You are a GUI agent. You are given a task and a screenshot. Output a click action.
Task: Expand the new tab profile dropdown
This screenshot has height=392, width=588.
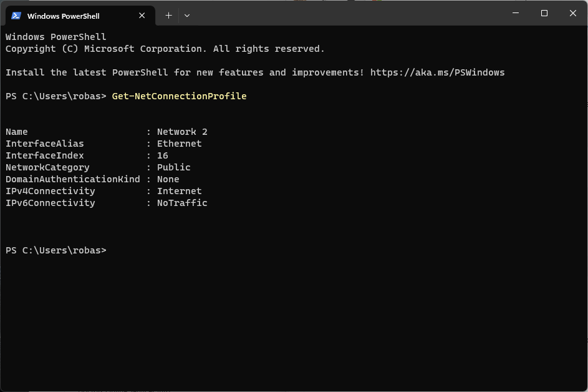186,16
